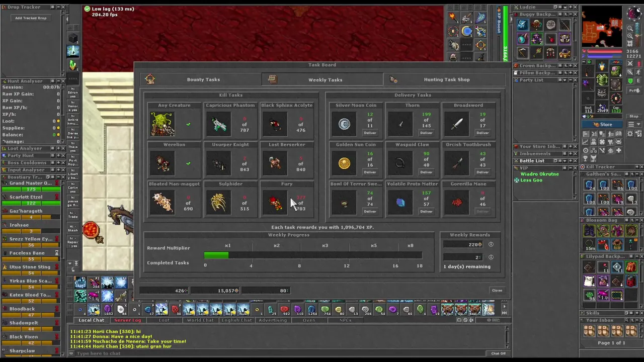The image size is (644, 362).
Task: Close the Task Board window
Action: pyautogui.click(x=497, y=290)
